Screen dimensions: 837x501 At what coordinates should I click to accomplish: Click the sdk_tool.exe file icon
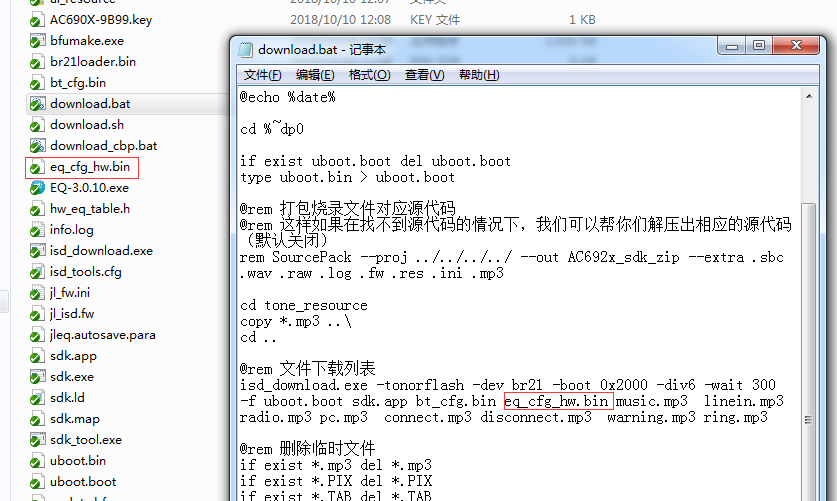coord(37,440)
